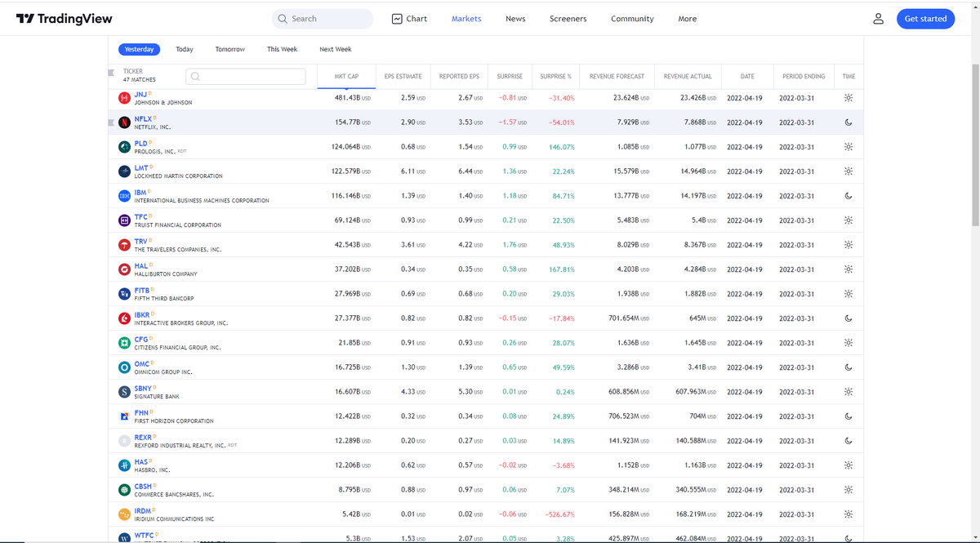Sort by the REPORTED EPS column header
Image resolution: width=980 pixels, height=543 pixels.
click(x=459, y=77)
